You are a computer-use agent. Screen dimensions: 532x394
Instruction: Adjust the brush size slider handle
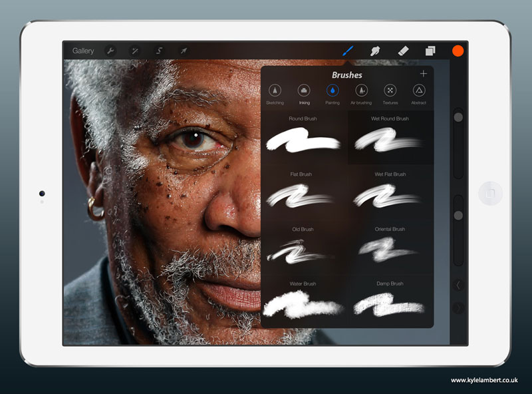[x=458, y=117]
